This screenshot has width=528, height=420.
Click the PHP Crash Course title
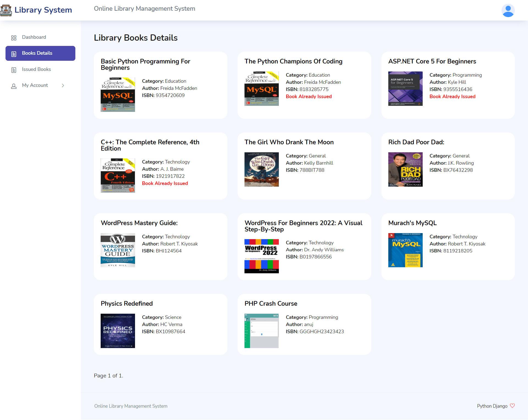pyautogui.click(x=271, y=303)
